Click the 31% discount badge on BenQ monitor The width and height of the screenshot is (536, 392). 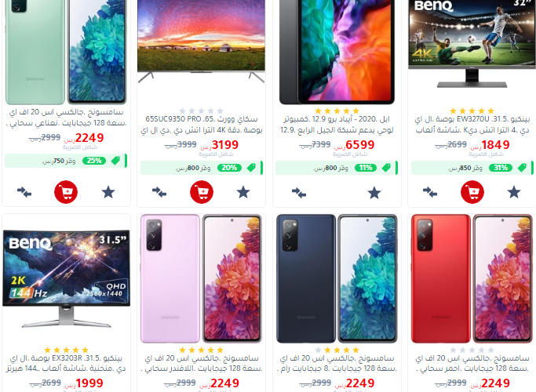[501, 168]
